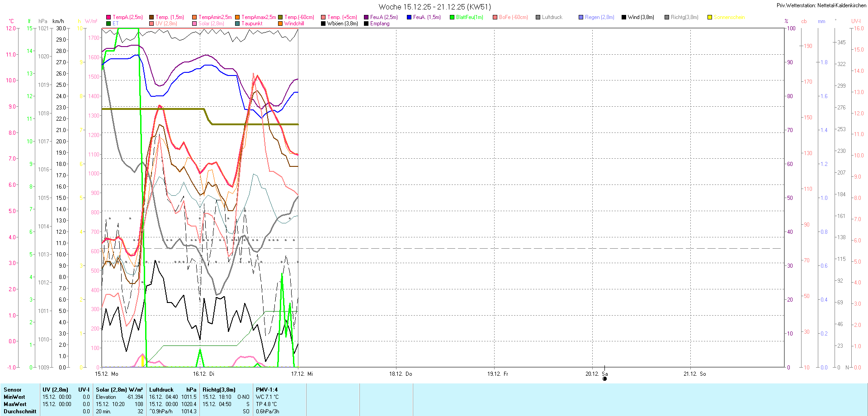This screenshot has width=868, height=416.
Task: Click the brown Temp. (1,5m) legend square
Action: (x=151, y=17)
